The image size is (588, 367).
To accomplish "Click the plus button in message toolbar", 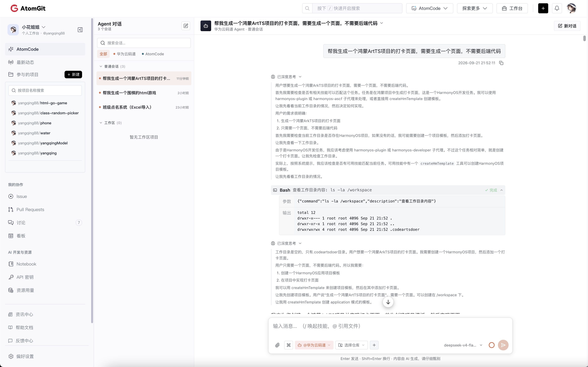I will point(374,345).
